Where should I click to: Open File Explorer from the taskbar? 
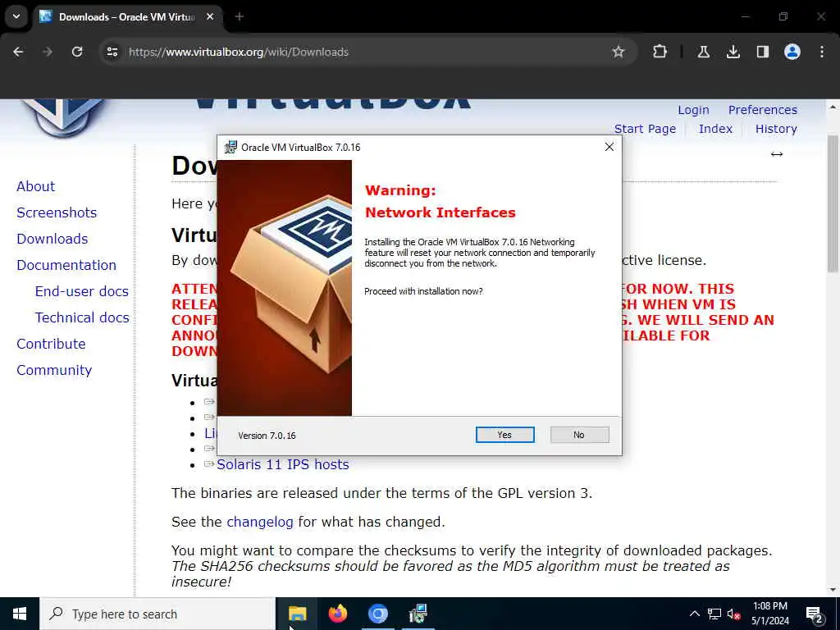[297, 614]
